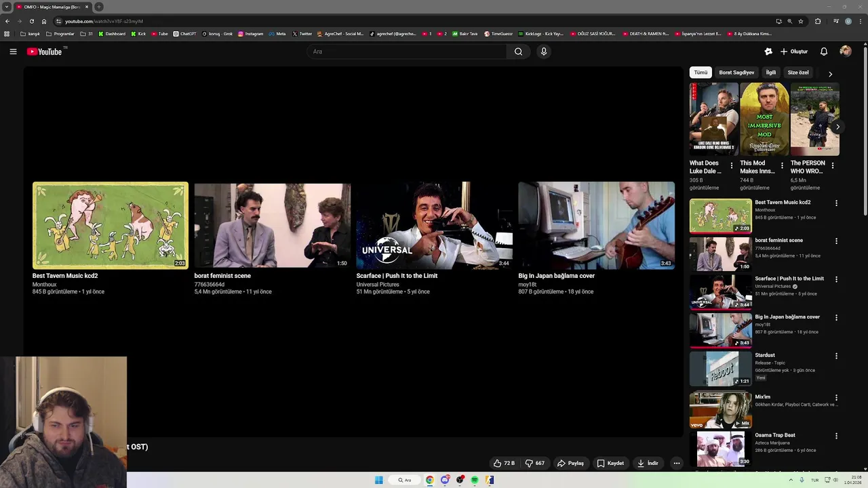Advance the shorts shelf with its arrow

[837, 127]
